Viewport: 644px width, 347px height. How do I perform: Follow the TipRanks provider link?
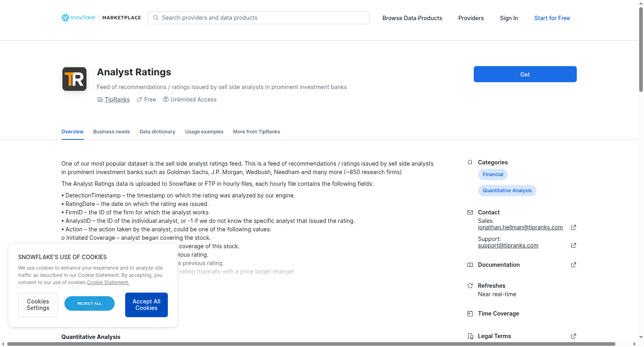117,100
